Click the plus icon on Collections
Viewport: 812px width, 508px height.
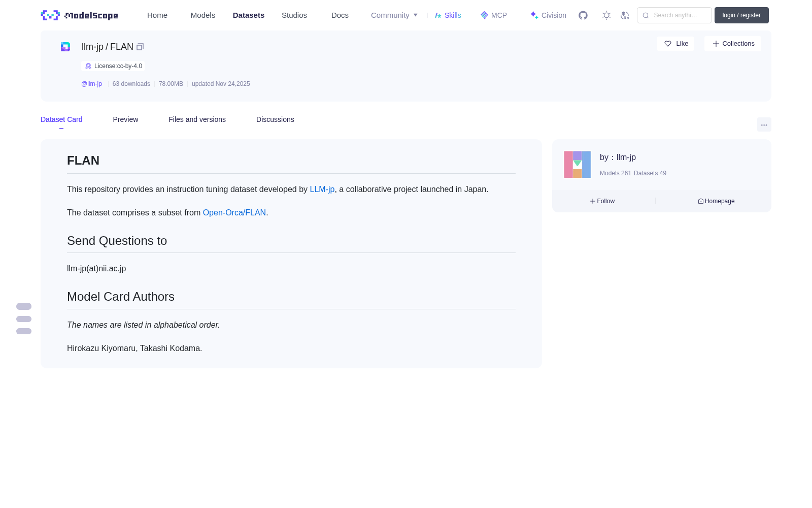(x=716, y=44)
